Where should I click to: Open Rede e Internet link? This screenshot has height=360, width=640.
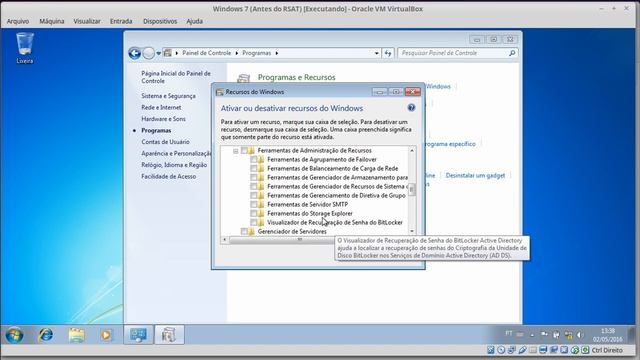161,107
